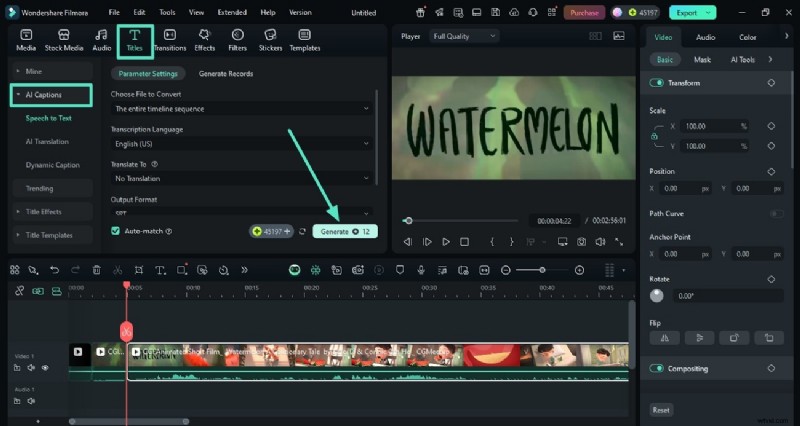Open the Extended menu
This screenshot has width=800, height=426.
(230, 12)
